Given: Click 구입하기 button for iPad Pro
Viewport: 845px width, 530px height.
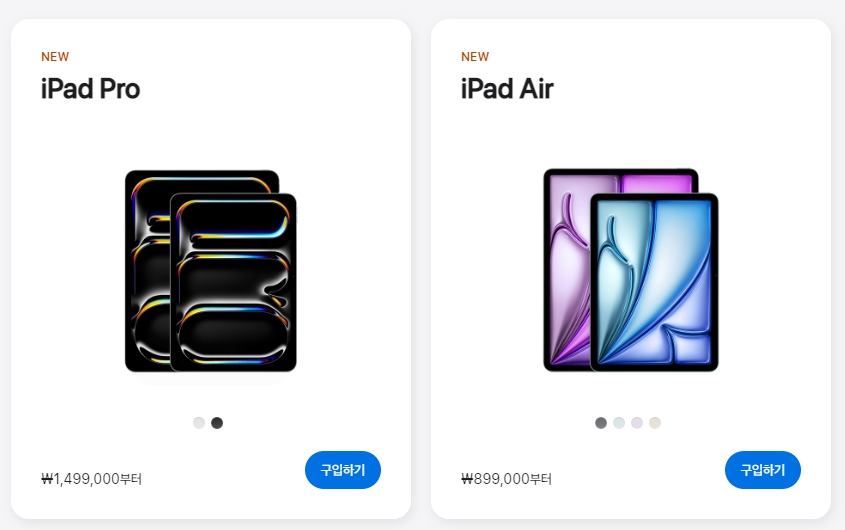Looking at the screenshot, I should [x=343, y=470].
